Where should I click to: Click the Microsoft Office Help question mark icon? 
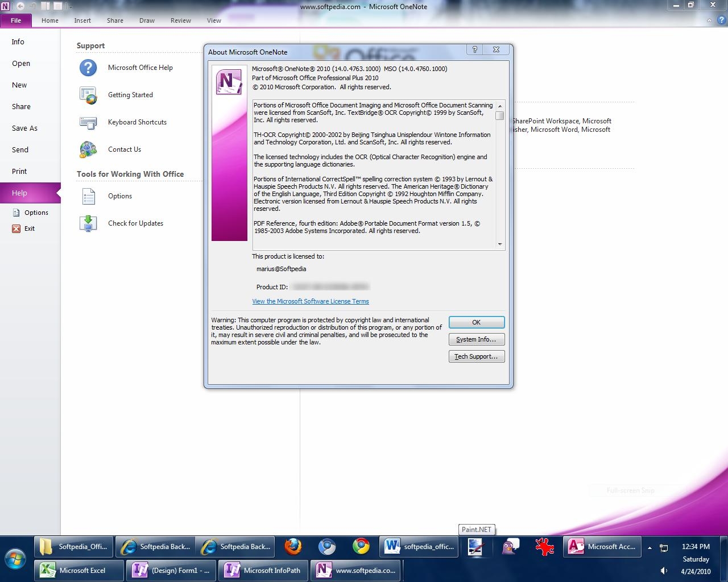coord(88,68)
